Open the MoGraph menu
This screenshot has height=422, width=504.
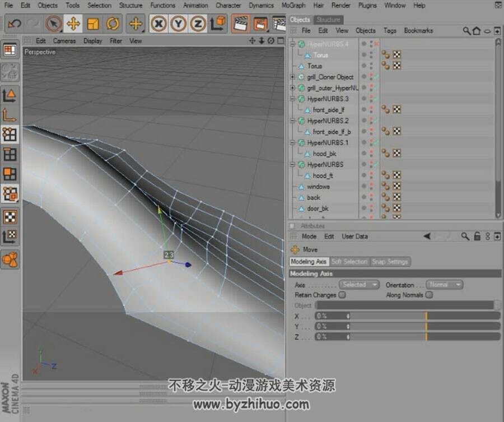293,5
